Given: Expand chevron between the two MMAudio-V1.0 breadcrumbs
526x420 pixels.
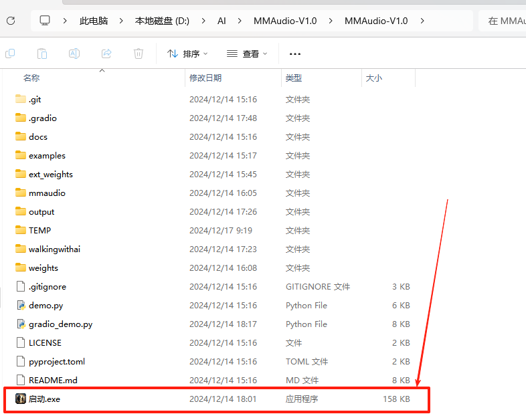Looking at the screenshot, I should pos(331,21).
